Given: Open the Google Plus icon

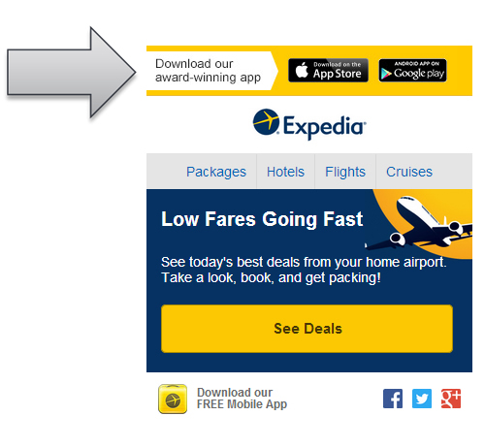Looking at the screenshot, I should (451, 399).
